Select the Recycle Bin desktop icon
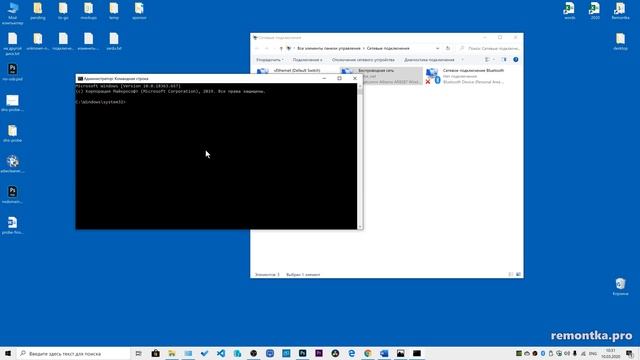The width and height of the screenshot is (640, 360). click(x=620, y=286)
